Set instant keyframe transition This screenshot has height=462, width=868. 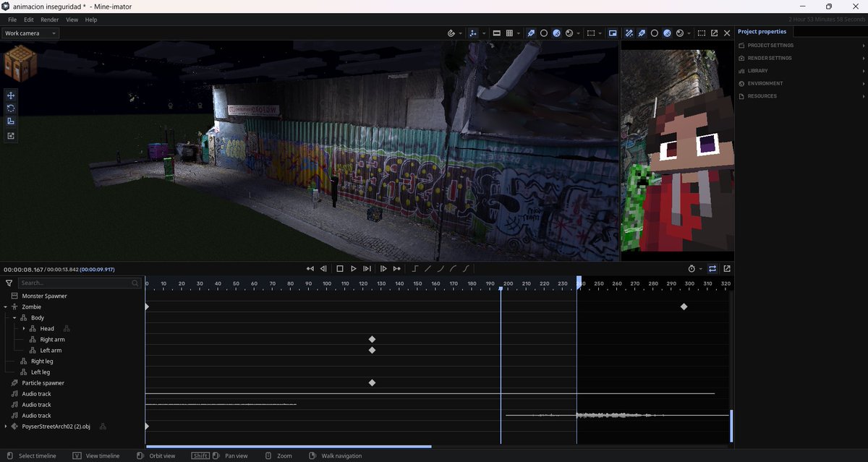tap(415, 269)
